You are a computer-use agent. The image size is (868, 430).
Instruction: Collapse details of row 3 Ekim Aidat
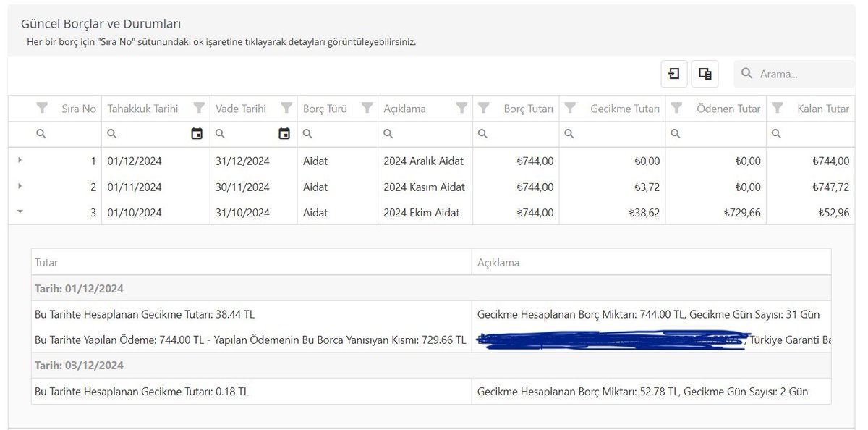(x=19, y=213)
